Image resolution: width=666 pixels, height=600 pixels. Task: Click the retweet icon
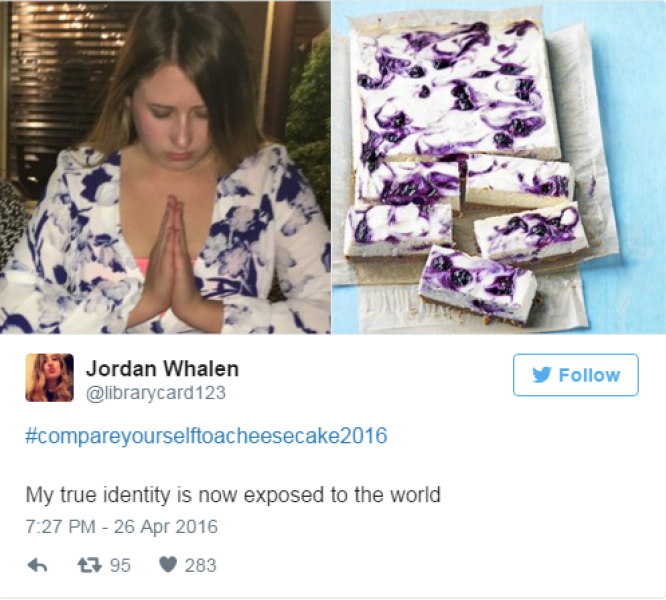pos(90,565)
